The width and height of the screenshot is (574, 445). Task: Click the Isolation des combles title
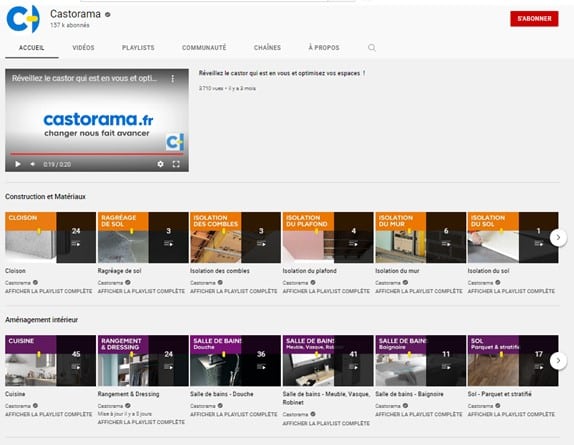220,271
